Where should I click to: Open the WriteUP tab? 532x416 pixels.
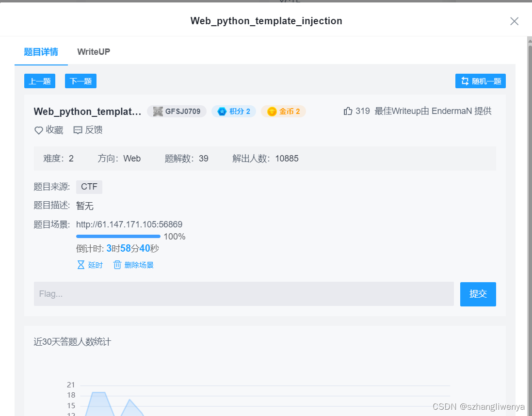coord(93,52)
